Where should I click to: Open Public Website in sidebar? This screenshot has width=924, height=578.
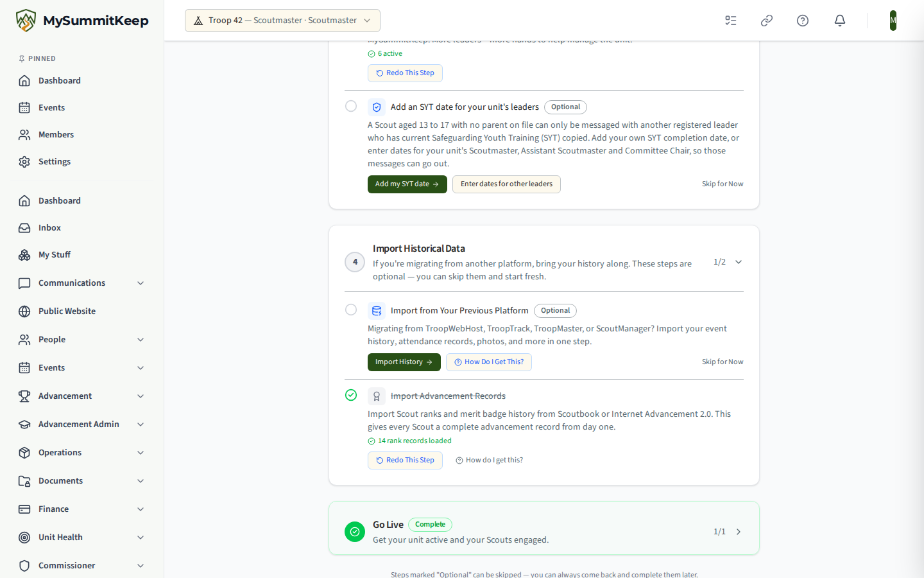(x=82, y=311)
